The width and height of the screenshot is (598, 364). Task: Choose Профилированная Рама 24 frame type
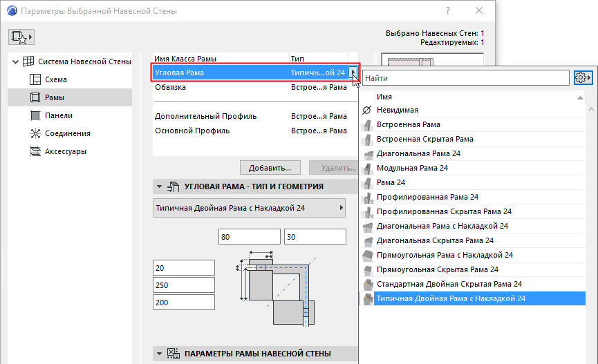472,197
